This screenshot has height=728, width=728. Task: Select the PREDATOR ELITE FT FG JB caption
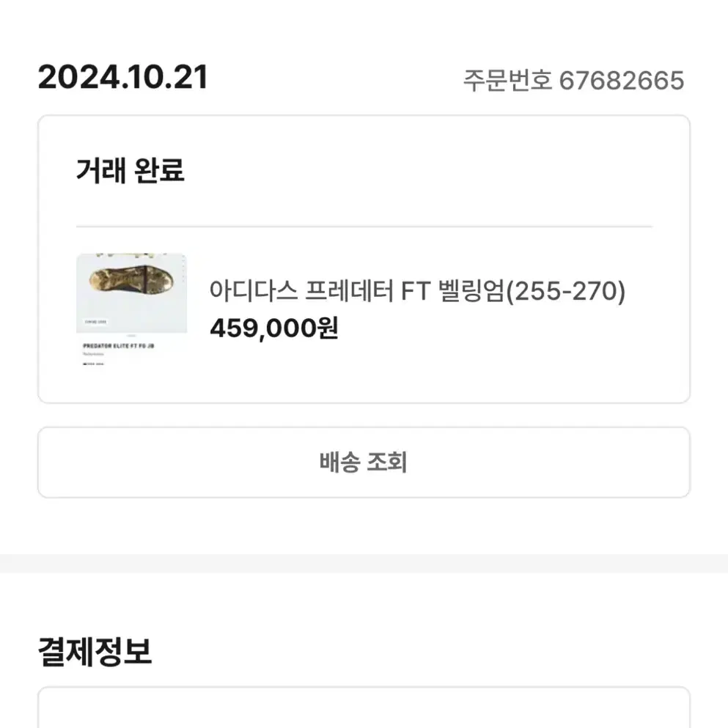[118, 346]
